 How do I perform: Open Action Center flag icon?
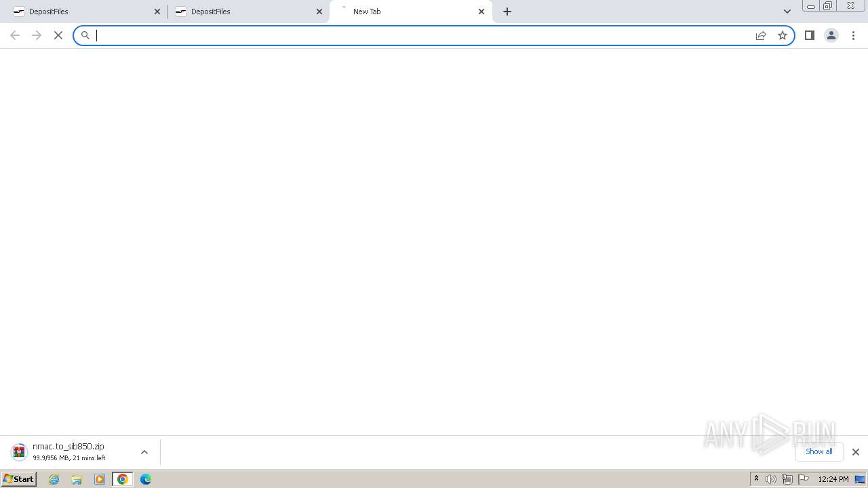click(804, 479)
